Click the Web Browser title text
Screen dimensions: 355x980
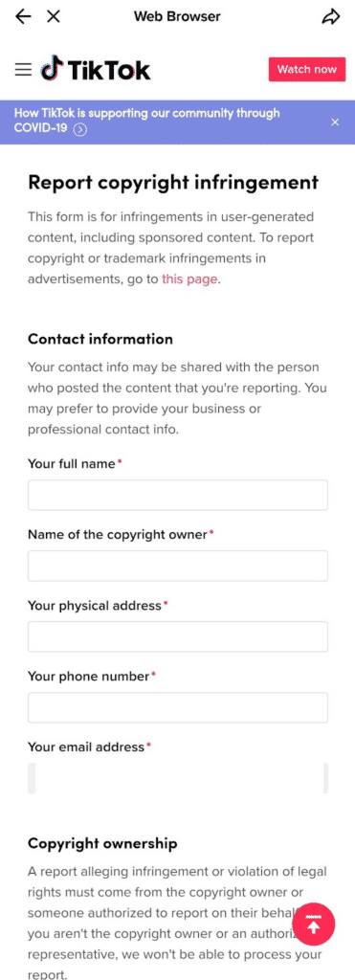(x=177, y=17)
